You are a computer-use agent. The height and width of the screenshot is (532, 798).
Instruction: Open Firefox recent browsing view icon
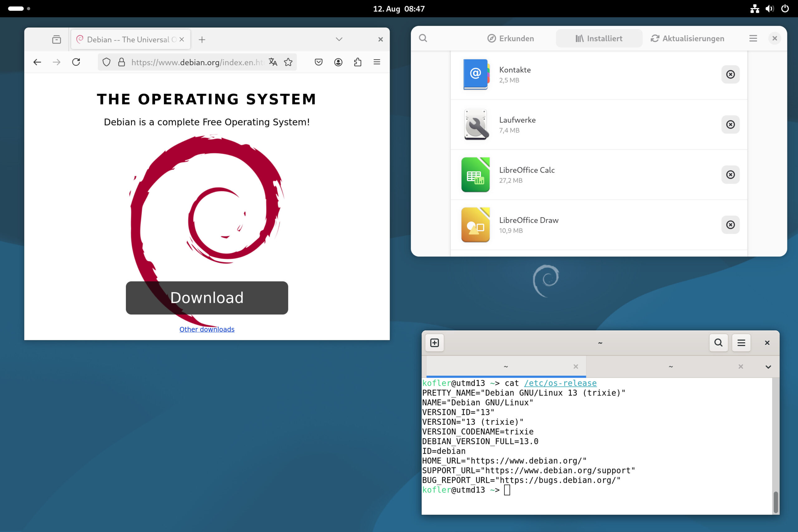click(57, 39)
